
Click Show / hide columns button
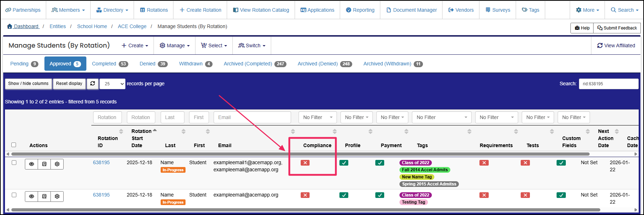[x=28, y=84]
